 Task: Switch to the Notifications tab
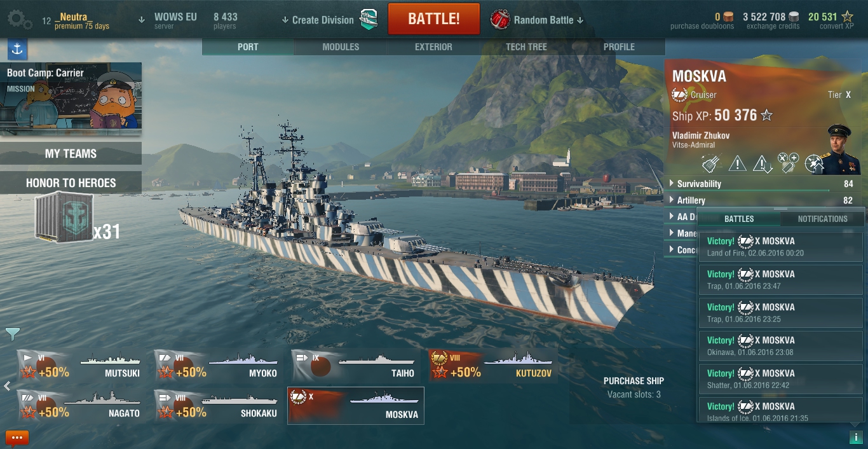822,219
